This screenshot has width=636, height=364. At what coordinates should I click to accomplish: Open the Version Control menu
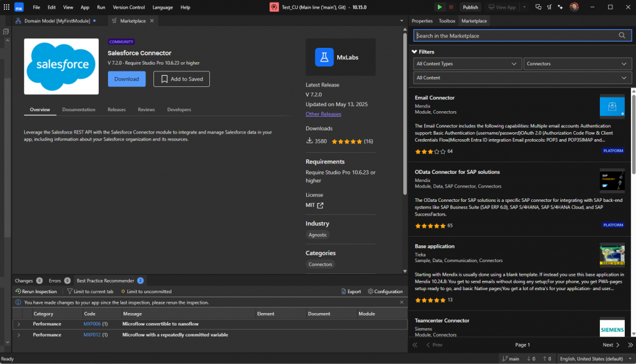[x=129, y=7]
